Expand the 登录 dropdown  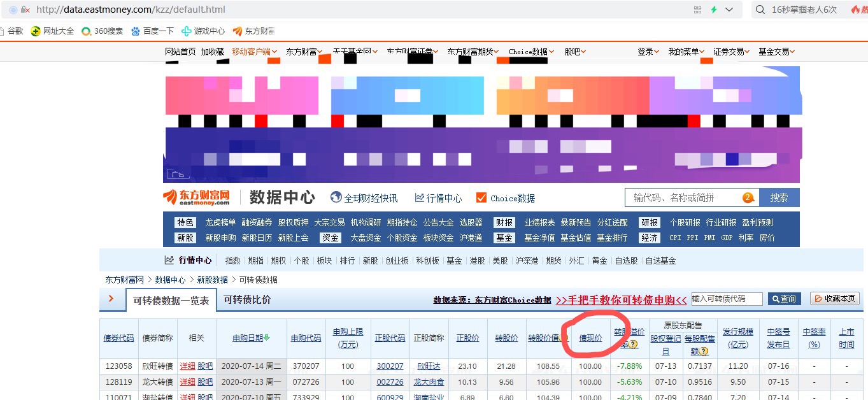(644, 52)
